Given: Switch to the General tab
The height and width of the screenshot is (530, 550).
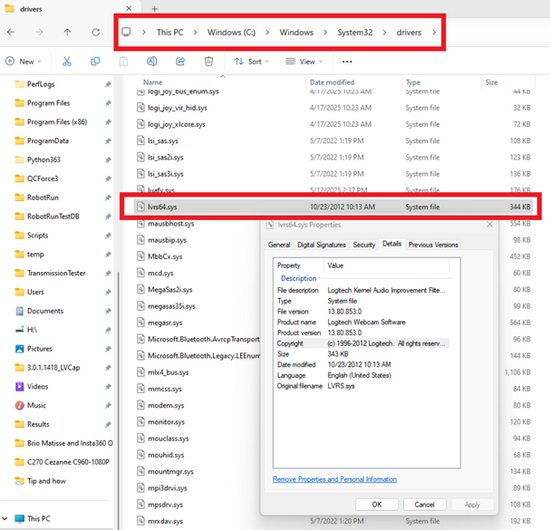Looking at the screenshot, I should [279, 244].
